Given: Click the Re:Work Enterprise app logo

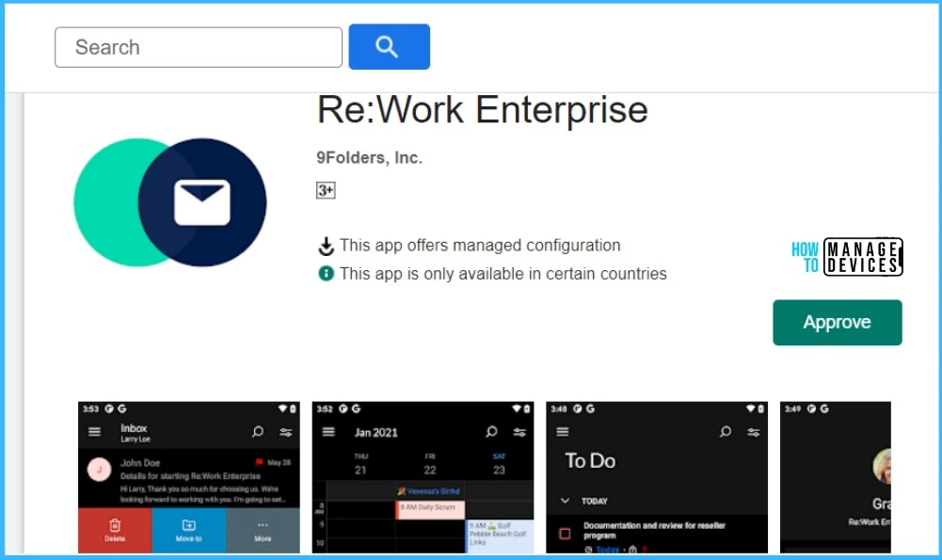Looking at the screenshot, I should pos(170,202).
